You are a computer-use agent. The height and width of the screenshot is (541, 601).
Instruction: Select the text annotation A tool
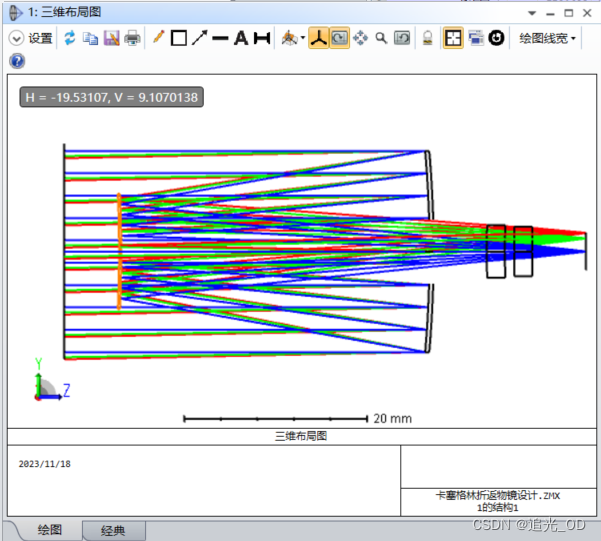coord(241,38)
